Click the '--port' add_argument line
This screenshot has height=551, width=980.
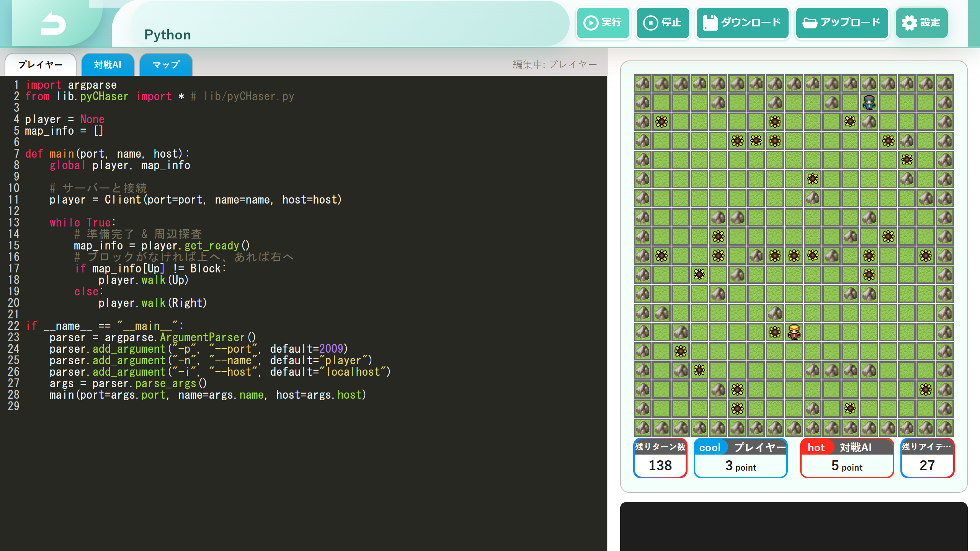(x=199, y=349)
